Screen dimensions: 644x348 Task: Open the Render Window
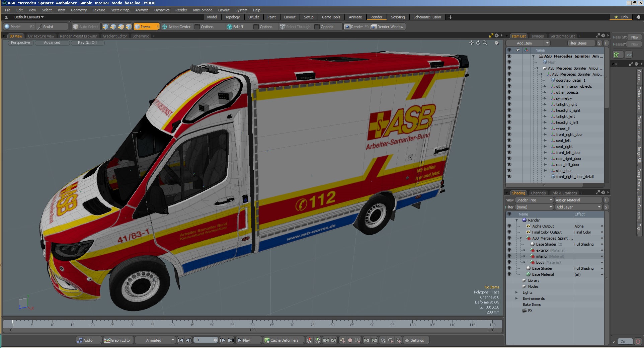tap(388, 27)
